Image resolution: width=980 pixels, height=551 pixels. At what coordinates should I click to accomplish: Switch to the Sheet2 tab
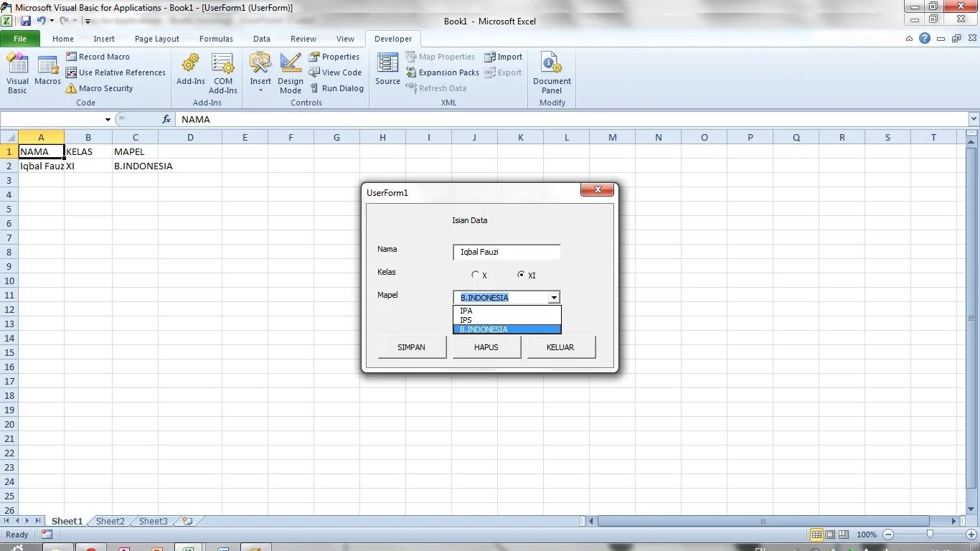click(x=110, y=522)
